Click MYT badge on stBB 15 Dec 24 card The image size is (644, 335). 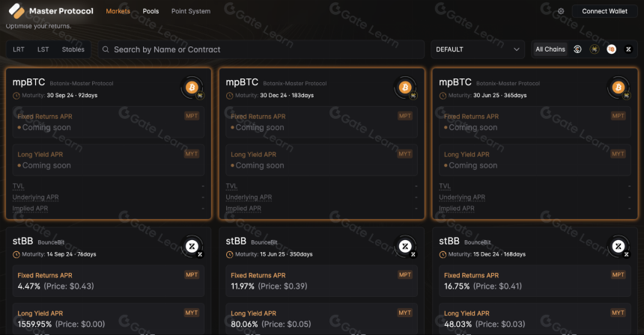[618, 313]
